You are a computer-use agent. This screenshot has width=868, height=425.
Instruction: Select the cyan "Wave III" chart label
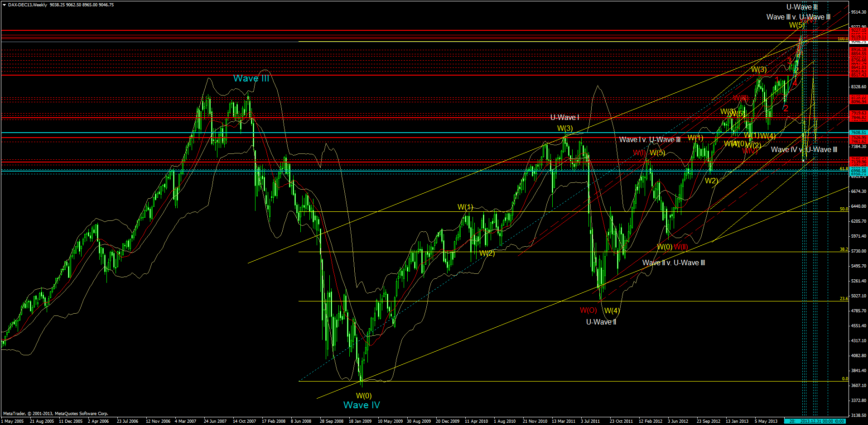click(251, 78)
